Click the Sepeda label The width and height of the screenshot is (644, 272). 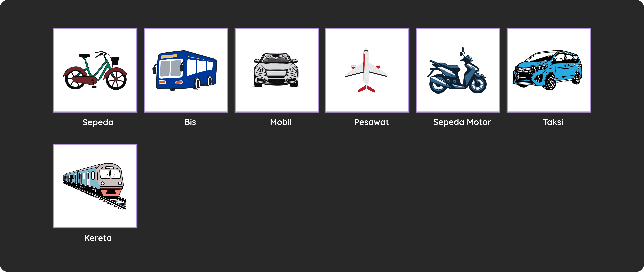point(98,122)
